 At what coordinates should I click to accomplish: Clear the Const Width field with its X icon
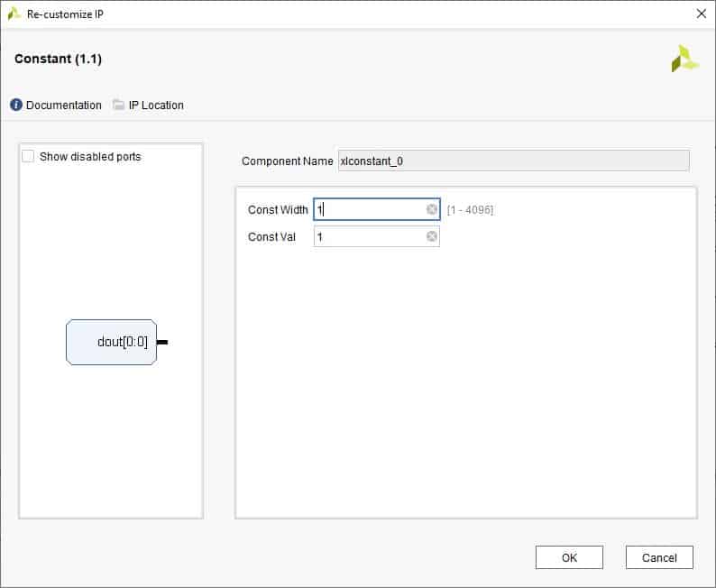(x=432, y=209)
